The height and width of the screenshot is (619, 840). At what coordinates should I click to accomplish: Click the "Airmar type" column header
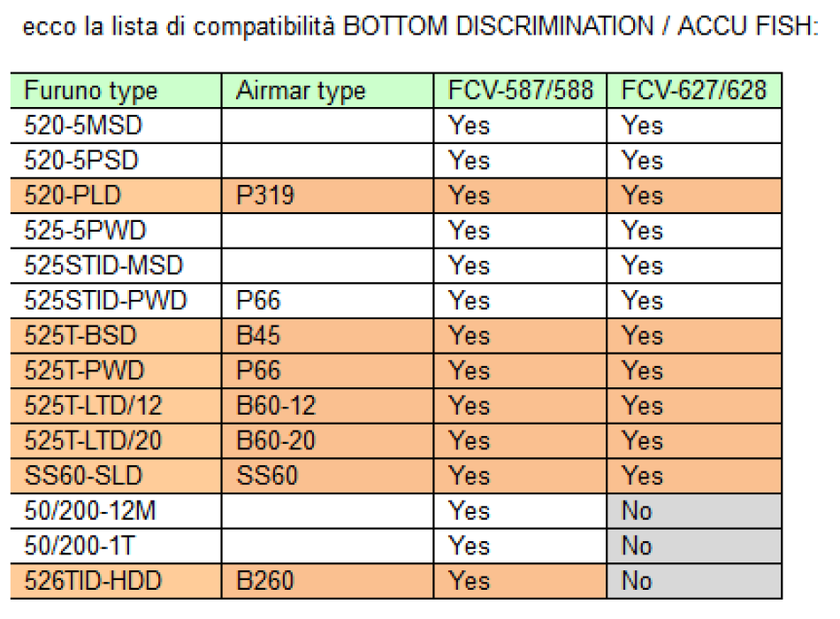[300, 91]
